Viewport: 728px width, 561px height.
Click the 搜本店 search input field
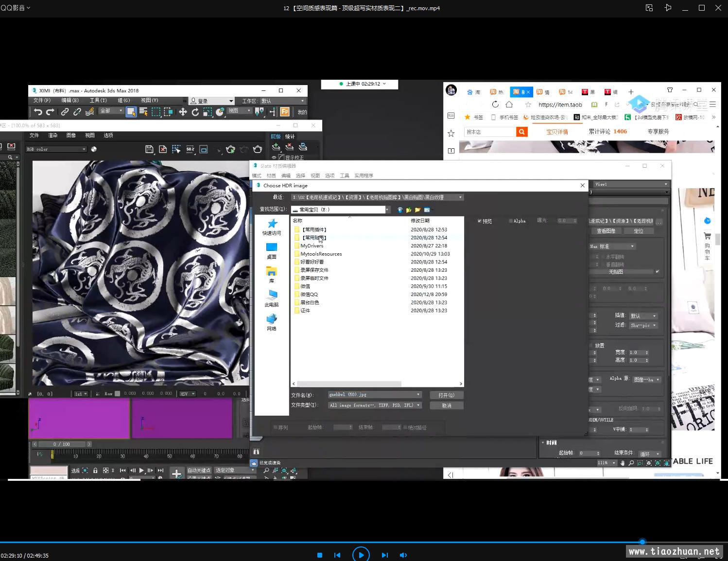[489, 132]
